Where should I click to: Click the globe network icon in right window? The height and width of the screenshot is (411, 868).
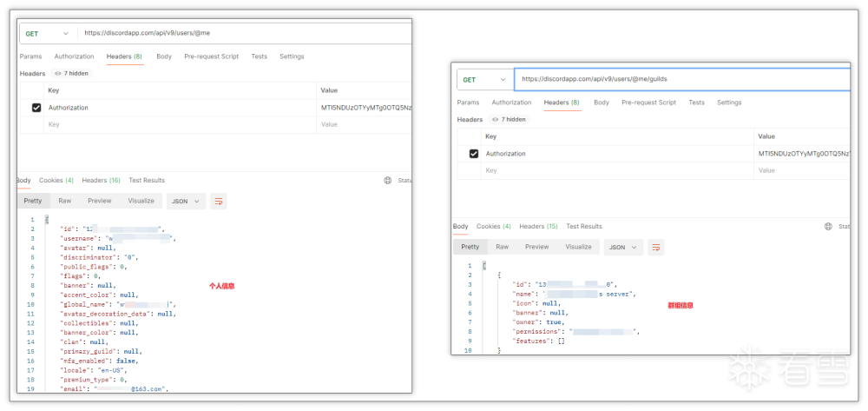point(828,227)
